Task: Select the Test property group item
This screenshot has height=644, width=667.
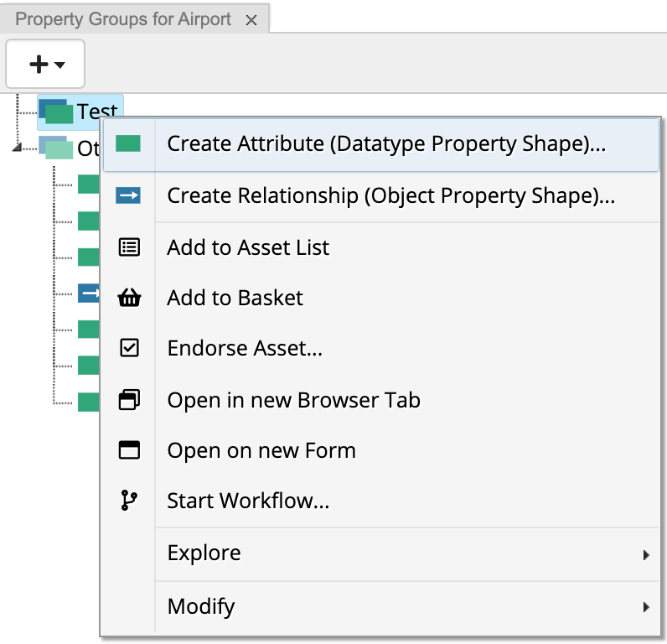Action: coord(80,112)
